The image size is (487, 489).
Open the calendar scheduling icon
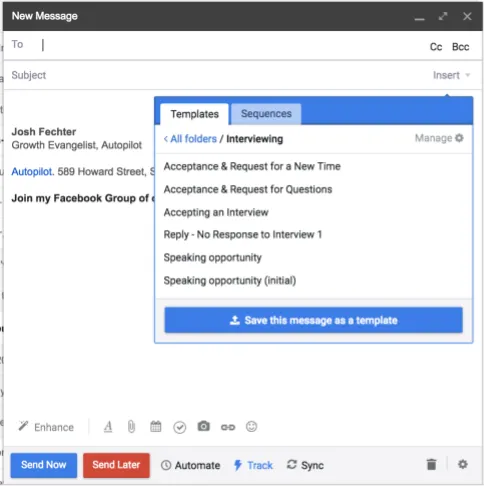pyautogui.click(x=156, y=426)
